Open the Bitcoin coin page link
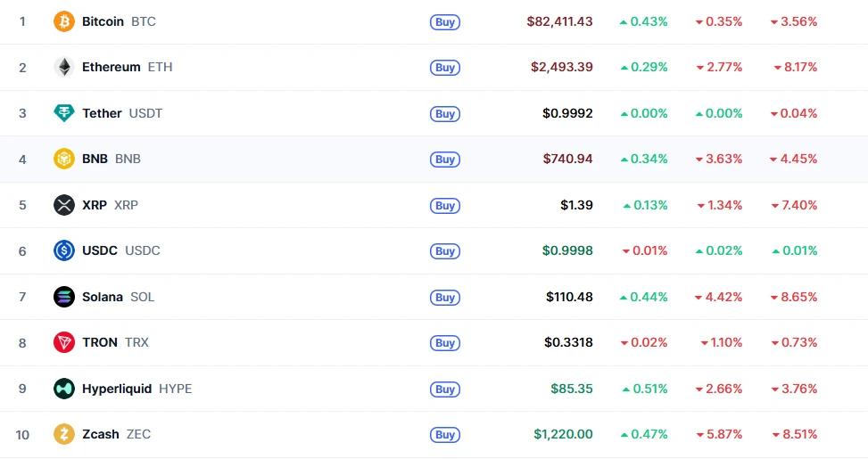The width and height of the screenshot is (868, 459). coord(103,21)
